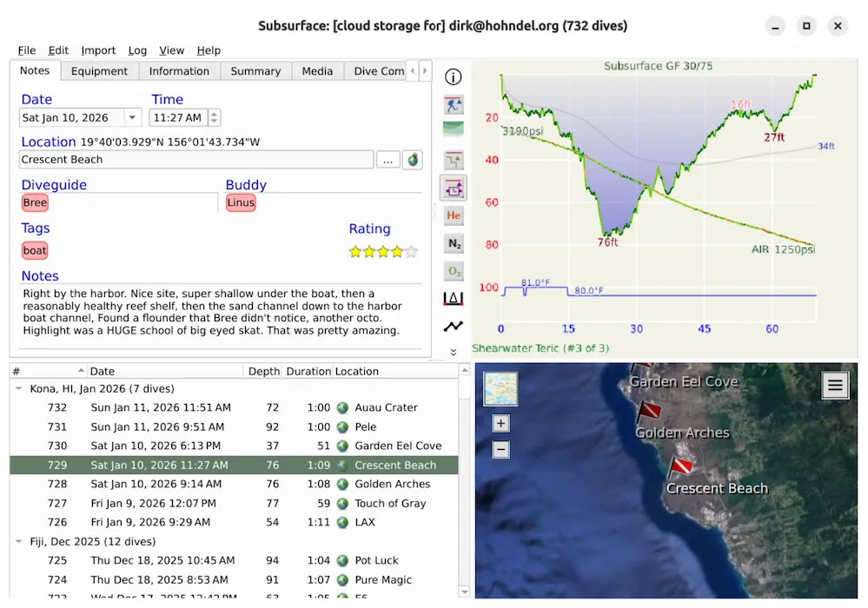Expand more profile toolbar icons chevron
Viewport: 868px width, 608px height.
pos(454,353)
